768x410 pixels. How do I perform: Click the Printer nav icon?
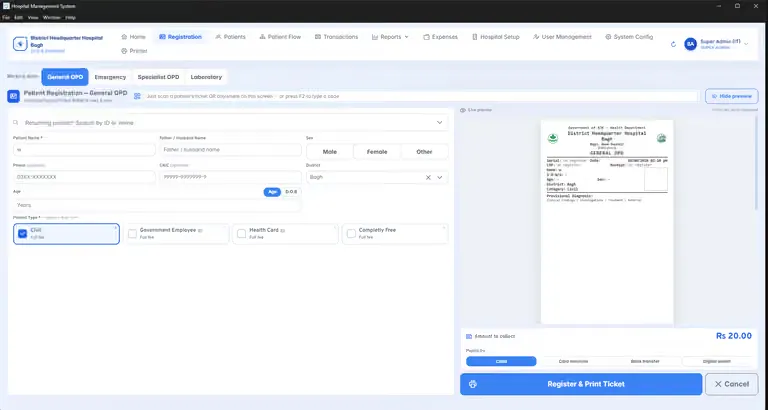click(124, 51)
